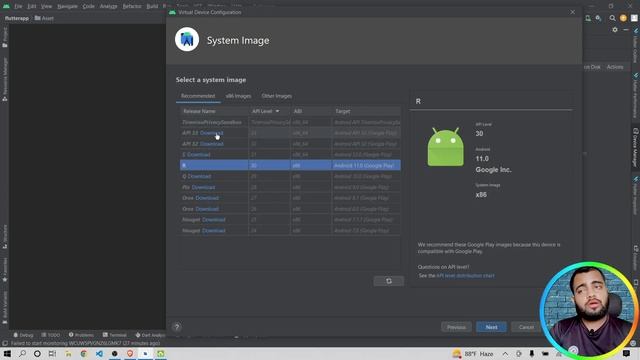This screenshot has width=640, height=360.
Task: Download the S system image
Action: coord(199,155)
